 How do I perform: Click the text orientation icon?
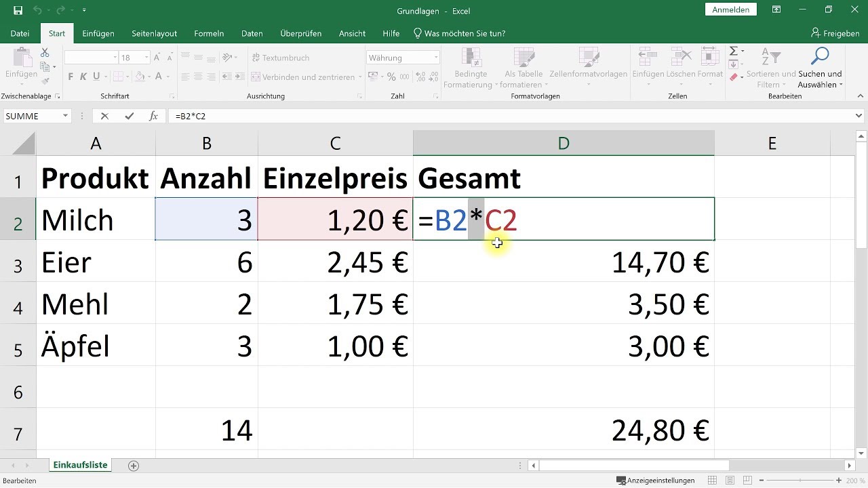click(228, 58)
